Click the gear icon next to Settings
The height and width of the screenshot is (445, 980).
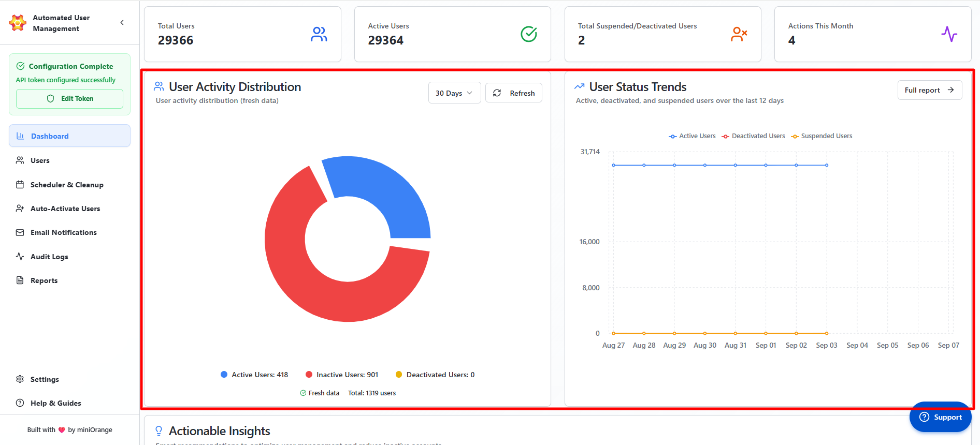point(20,379)
